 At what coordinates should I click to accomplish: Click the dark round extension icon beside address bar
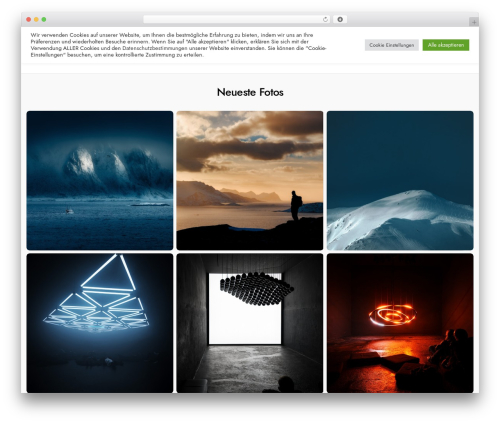pyautogui.click(x=340, y=20)
